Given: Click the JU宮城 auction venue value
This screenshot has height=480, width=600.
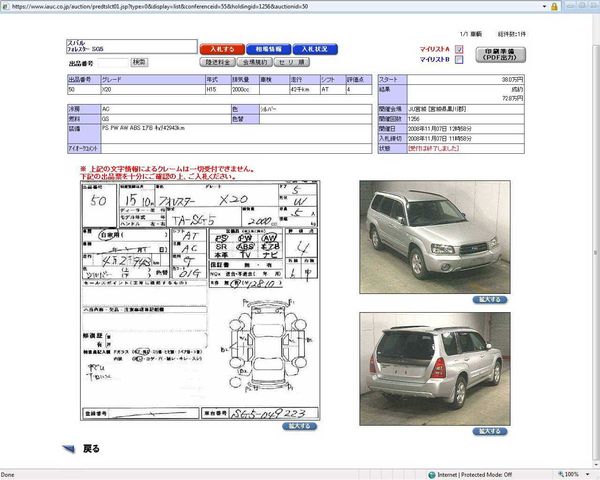Looking at the screenshot, I should [437, 109].
